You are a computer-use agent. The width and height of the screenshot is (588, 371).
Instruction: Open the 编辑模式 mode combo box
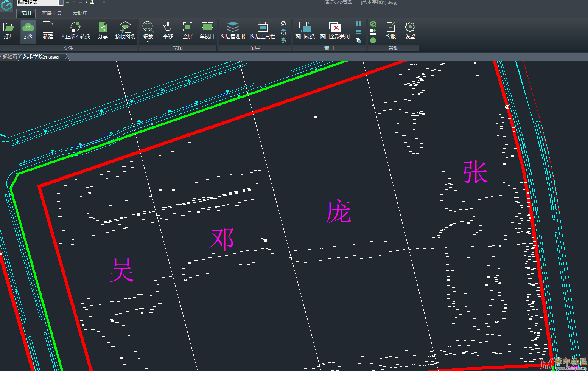tap(61, 3)
